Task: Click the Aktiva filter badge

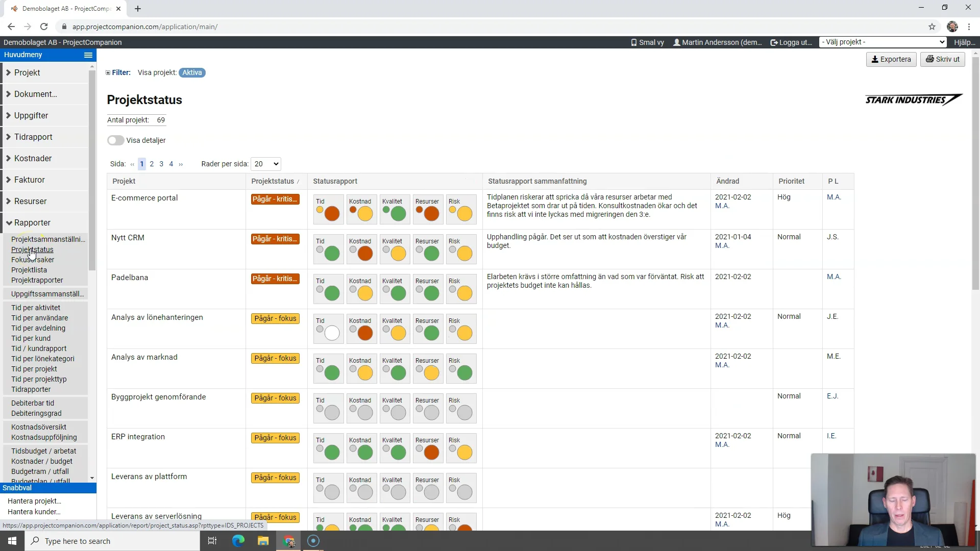Action: click(192, 73)
